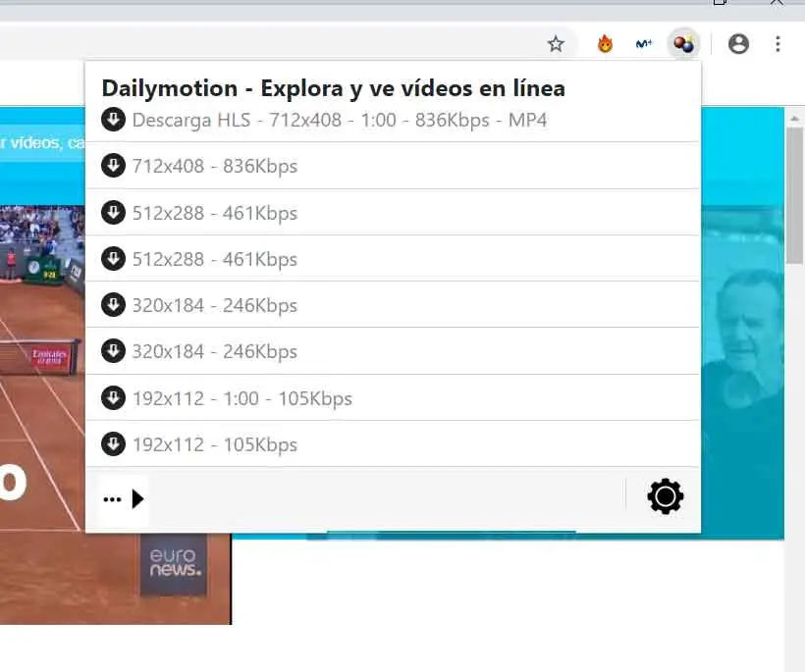Choose second 320x184 - 246Kbps entry text
The image size is (805, 672).
(215, 352)
